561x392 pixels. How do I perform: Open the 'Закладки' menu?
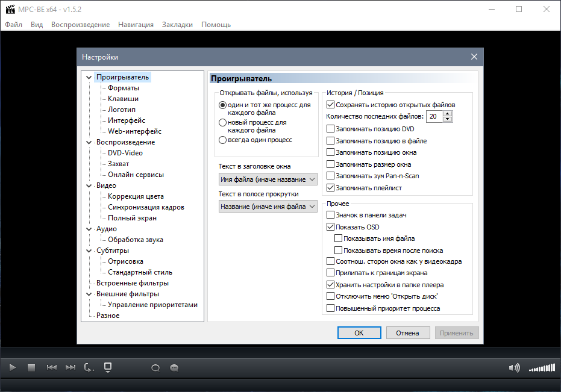(177, 25)
